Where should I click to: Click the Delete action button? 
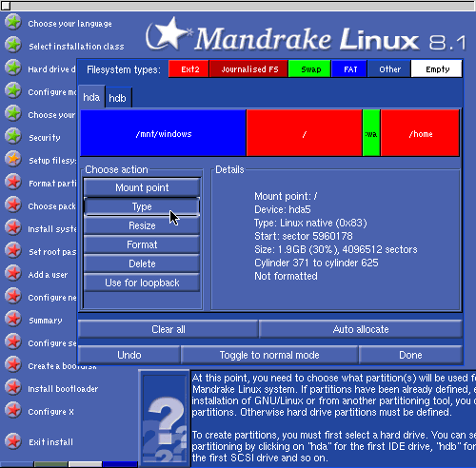click(142, 263)
